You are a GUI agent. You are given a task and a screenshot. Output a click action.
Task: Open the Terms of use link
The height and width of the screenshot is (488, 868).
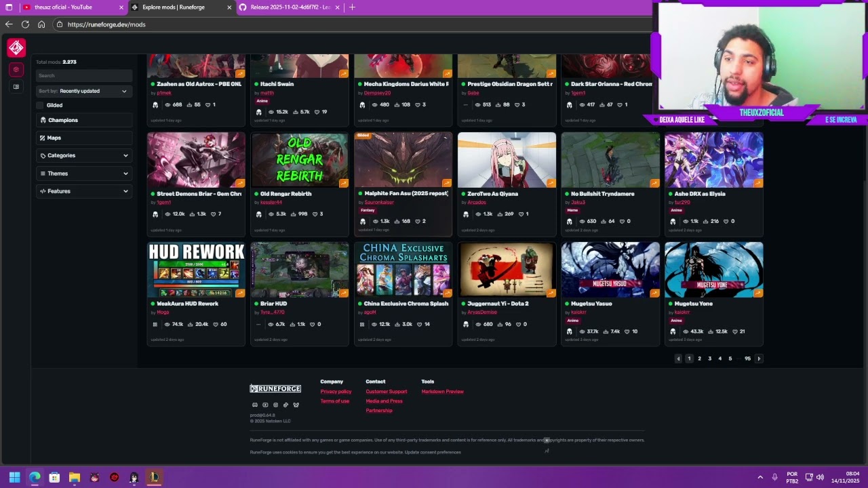[x=334, y=401]
